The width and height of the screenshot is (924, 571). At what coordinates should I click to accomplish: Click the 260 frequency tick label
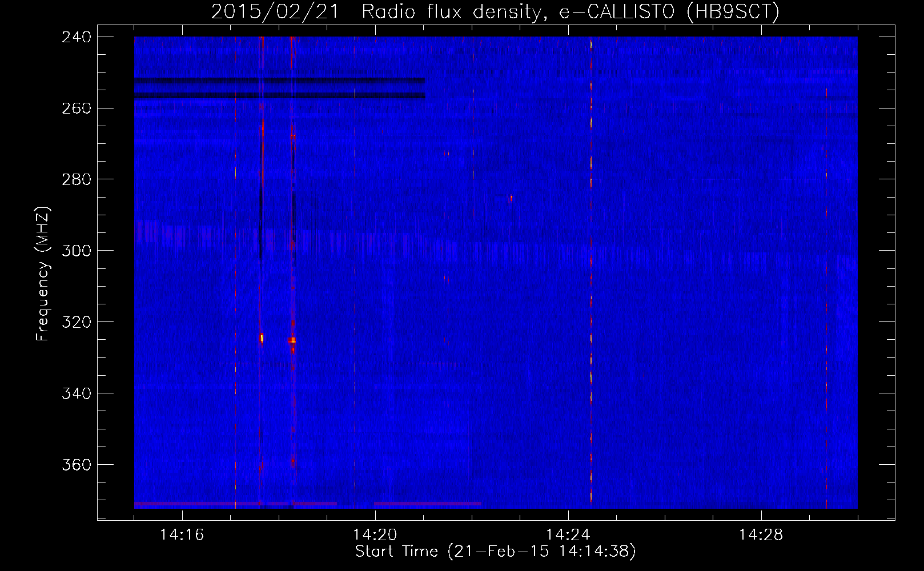[75, 108]
